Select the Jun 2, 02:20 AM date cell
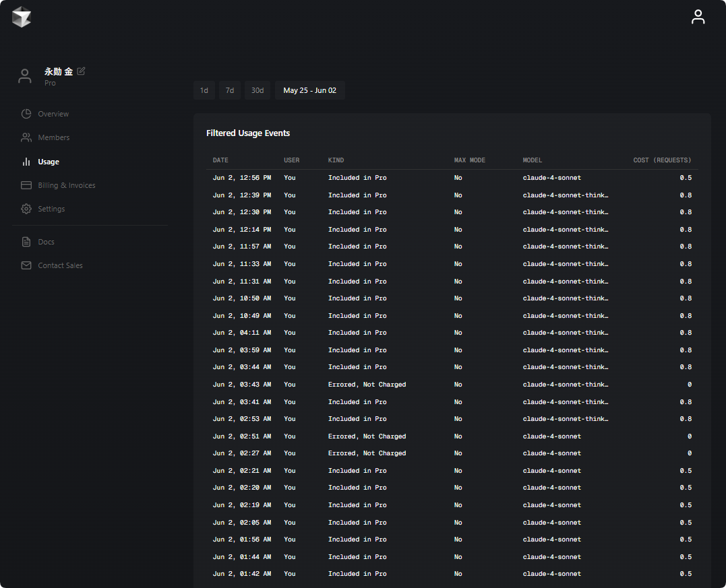This screenshot has width=726, height=588. click(242, 488)
